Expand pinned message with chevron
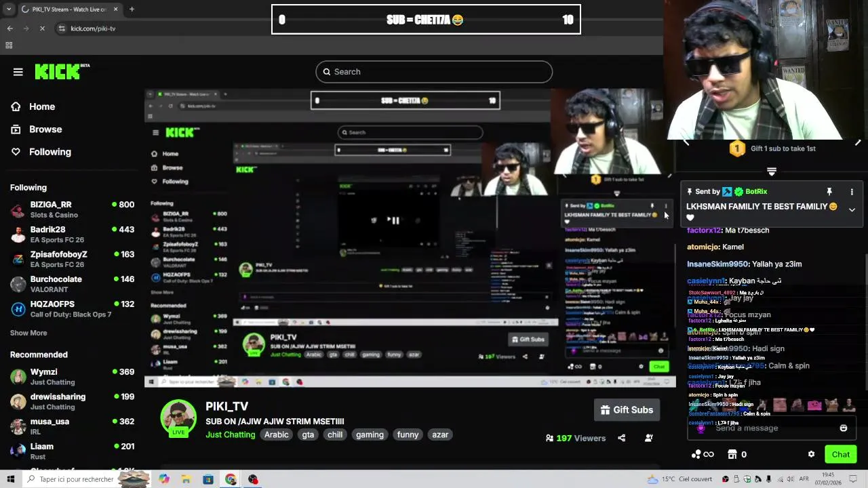 coord(852,210)
